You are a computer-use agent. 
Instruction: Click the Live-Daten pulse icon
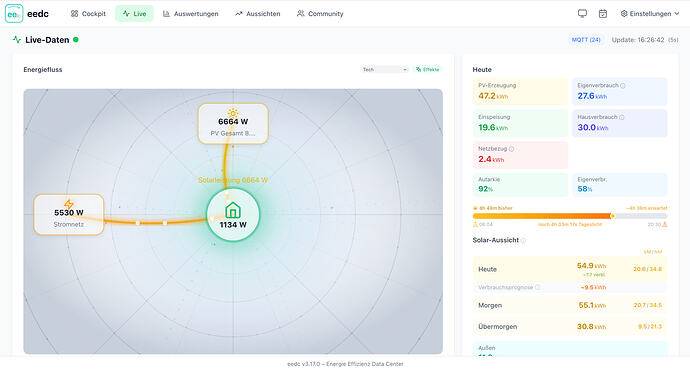tap(17, 40)
